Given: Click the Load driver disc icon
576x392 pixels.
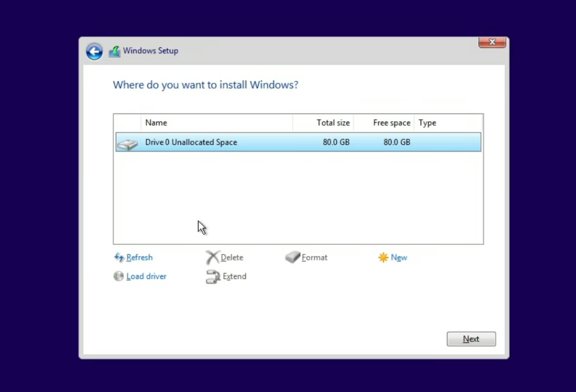Looking at the screenshot, I should [118, 276].
